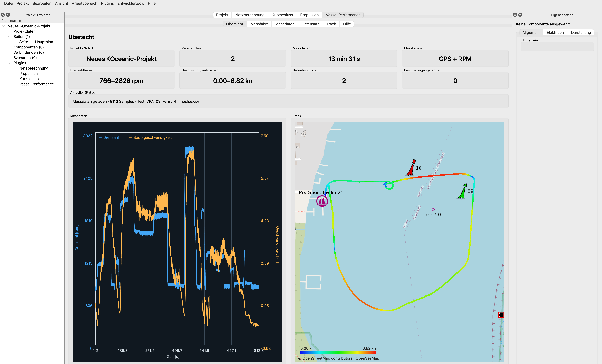Click the Drehzahlbereich 766–2826 rpm value

pos(121,81)
